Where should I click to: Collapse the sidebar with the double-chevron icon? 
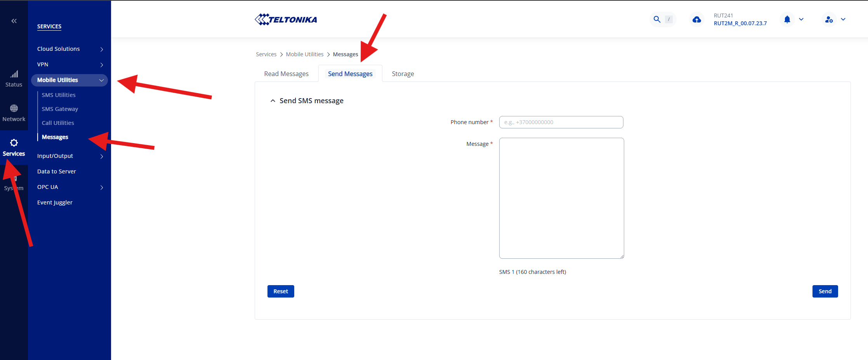click(14, 21)
